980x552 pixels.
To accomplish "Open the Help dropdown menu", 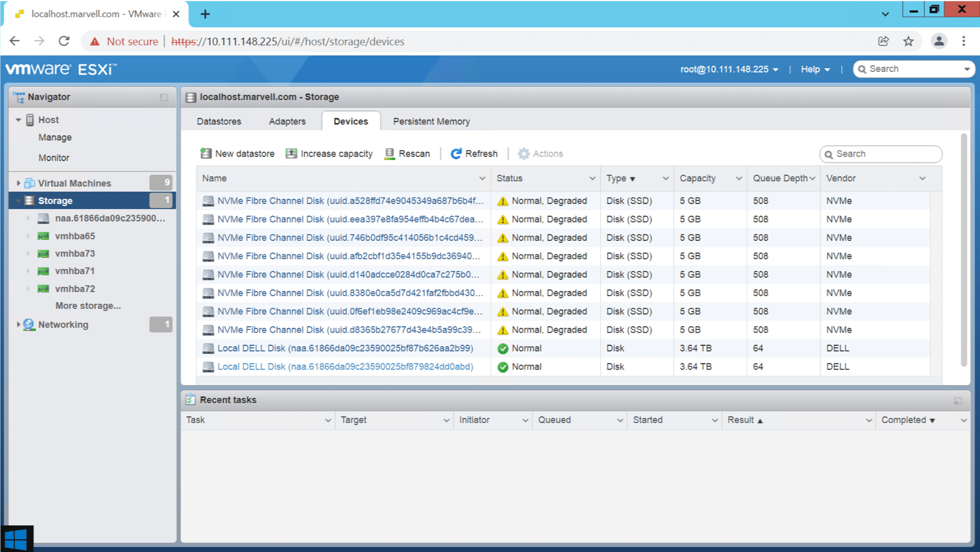I will (815, 69).
